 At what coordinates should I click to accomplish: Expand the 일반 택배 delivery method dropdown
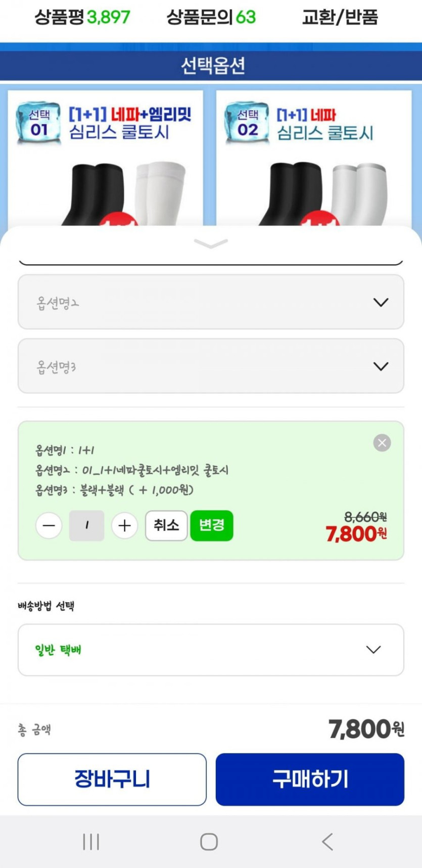click(x=211, y=650)
